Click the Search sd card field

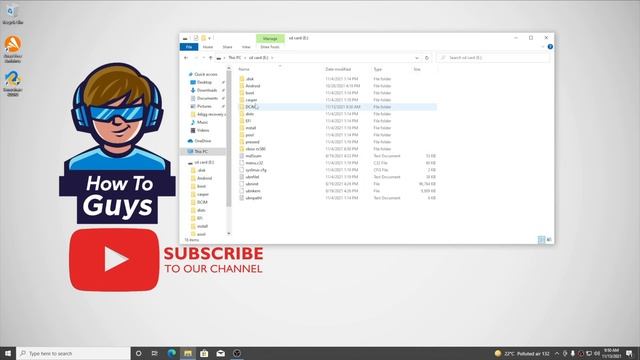[x=493, y=58]
